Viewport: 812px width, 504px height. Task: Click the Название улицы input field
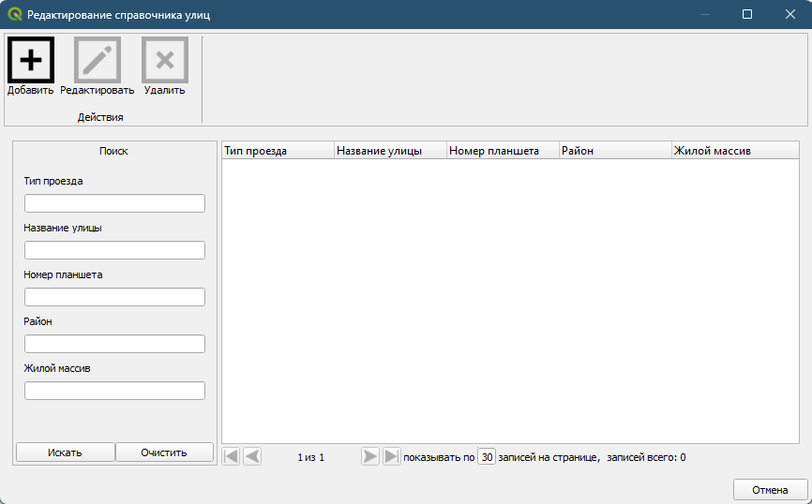(114, 250)
